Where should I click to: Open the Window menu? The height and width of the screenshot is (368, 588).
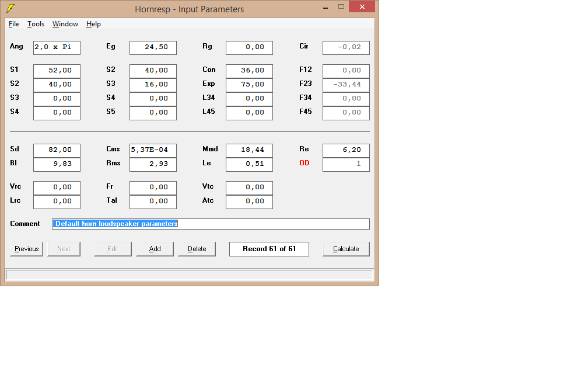(65, 24)
